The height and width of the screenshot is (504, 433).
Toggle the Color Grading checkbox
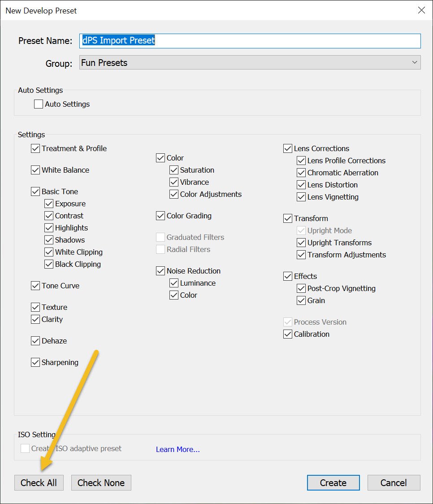[160, 216]
